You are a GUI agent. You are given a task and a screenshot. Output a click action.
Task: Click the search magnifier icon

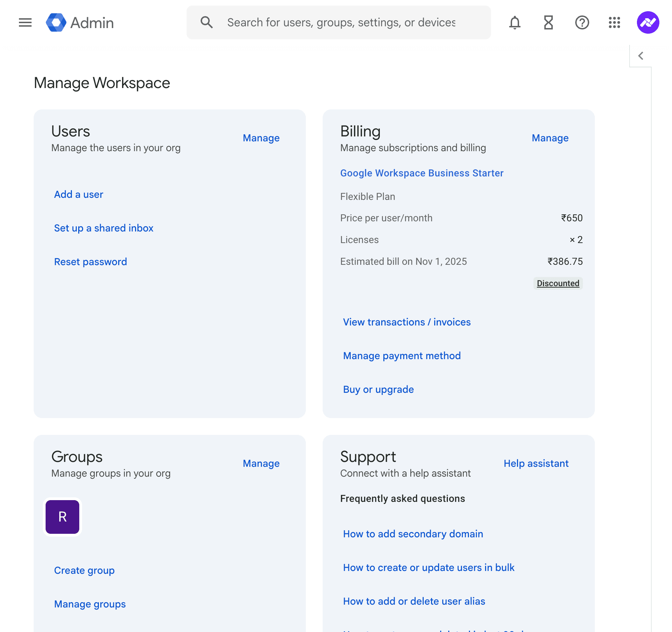pyautogui.click(x=207, y=22)
